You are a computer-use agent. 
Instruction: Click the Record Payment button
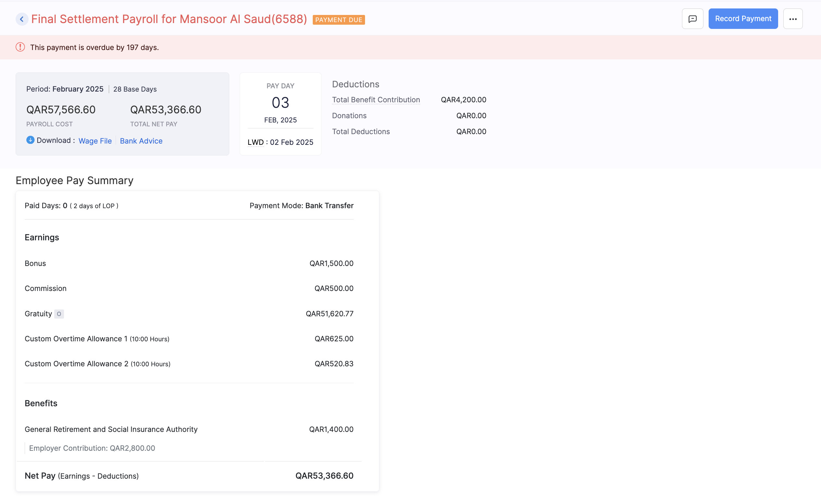point(743,19)
